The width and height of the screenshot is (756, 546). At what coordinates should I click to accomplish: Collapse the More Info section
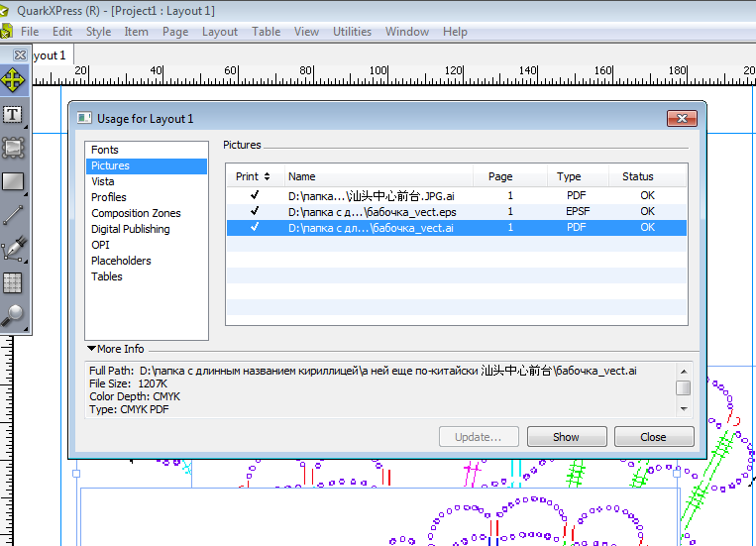[x=91, y=348]
